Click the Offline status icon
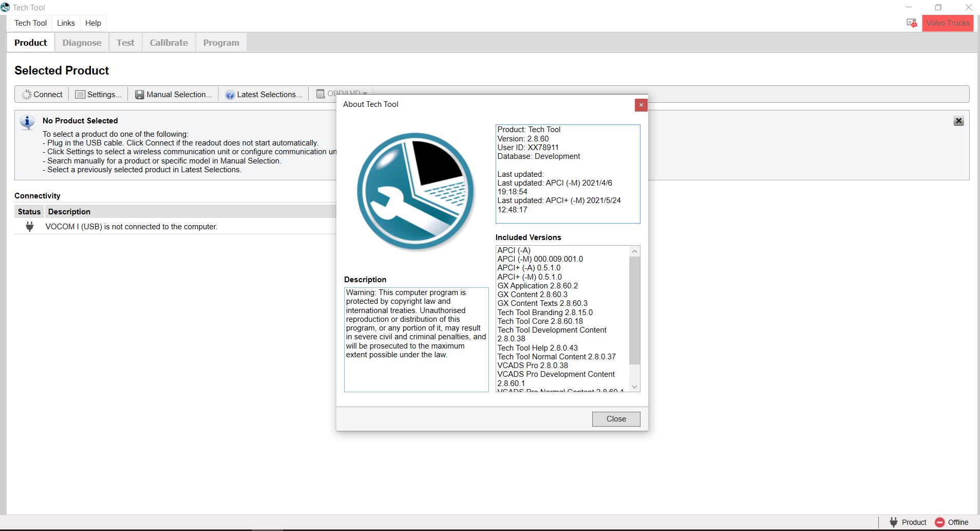Image resolution: width=980 pixels, height=531 pixels. (x=940, y=522)
